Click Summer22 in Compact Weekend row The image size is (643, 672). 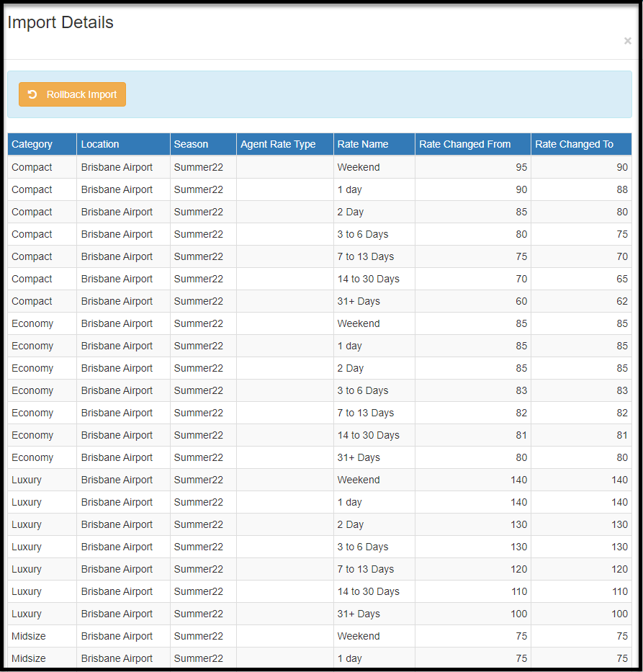click(x=198, y=167)
